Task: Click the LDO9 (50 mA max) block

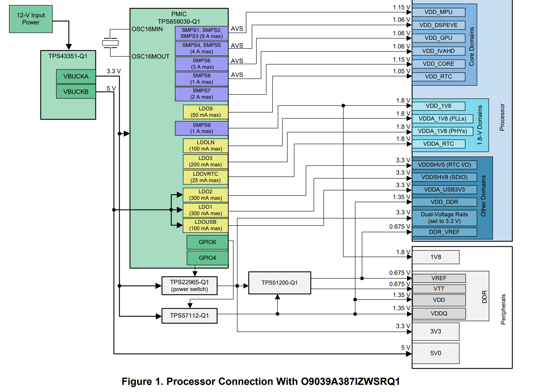Action: [x=206, y=112]
